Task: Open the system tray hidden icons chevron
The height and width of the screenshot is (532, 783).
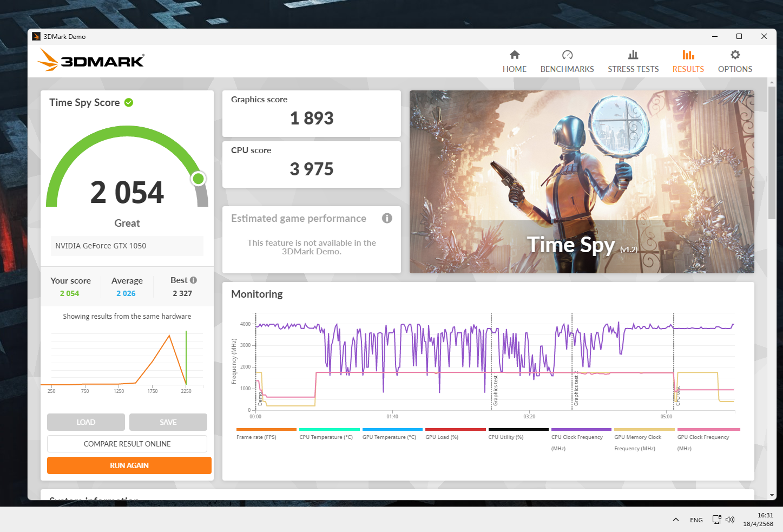Action: point(676,520)
